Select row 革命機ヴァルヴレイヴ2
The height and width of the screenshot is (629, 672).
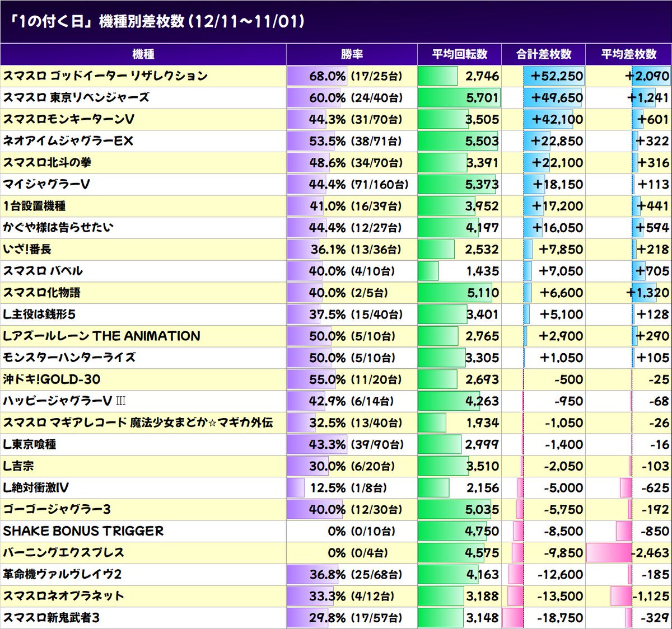336,575
